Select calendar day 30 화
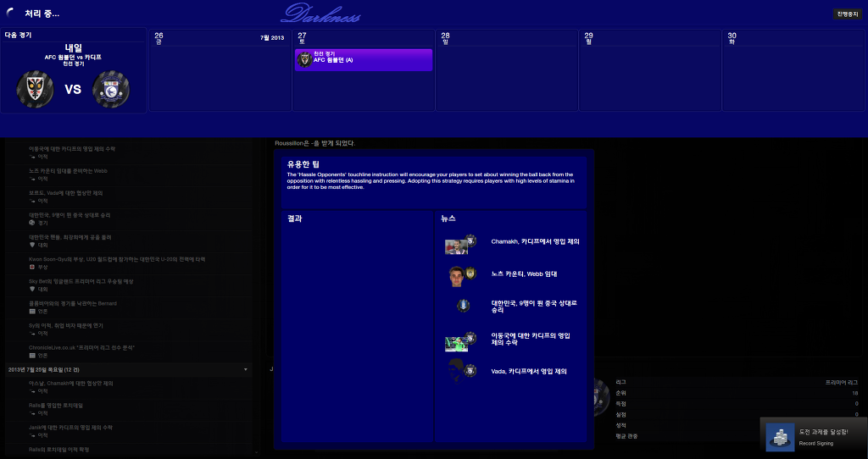The image size is (868, 459). [x=793, y=70]
